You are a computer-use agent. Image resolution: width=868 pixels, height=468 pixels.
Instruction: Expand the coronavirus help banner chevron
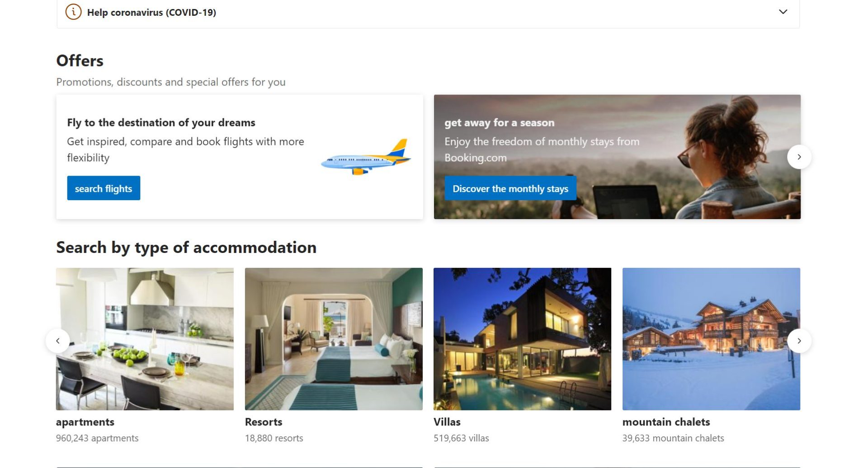(783, 12)
